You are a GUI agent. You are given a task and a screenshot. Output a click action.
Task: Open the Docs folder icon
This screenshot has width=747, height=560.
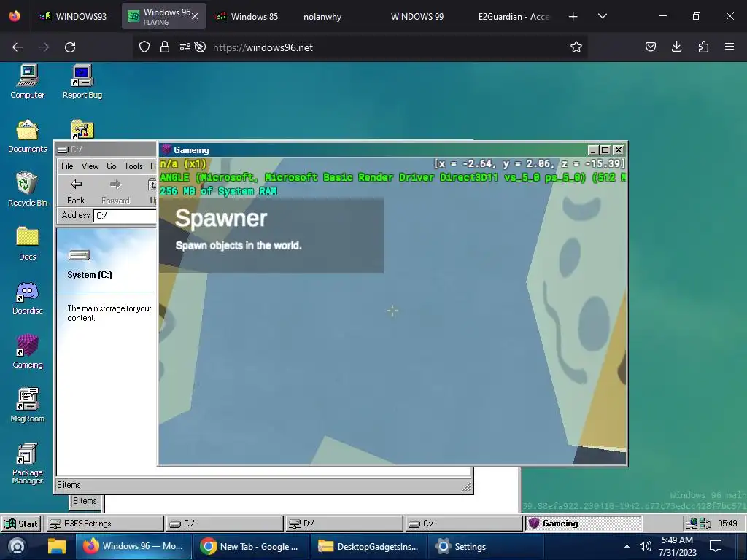point(28,244)
